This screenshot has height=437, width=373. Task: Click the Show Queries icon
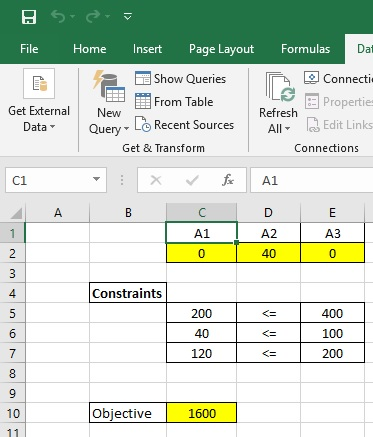(x=143, y=78)
